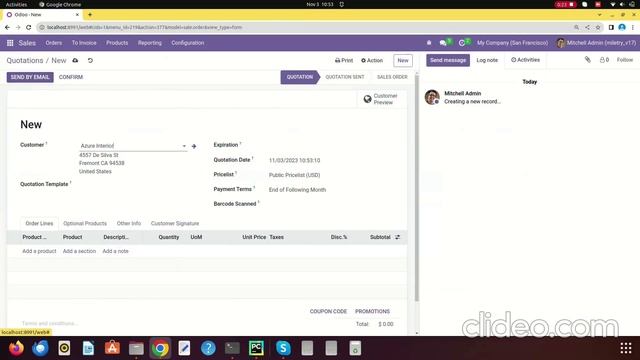
Task: Discard changes with the undo icon
Action: tap(90, 60)
